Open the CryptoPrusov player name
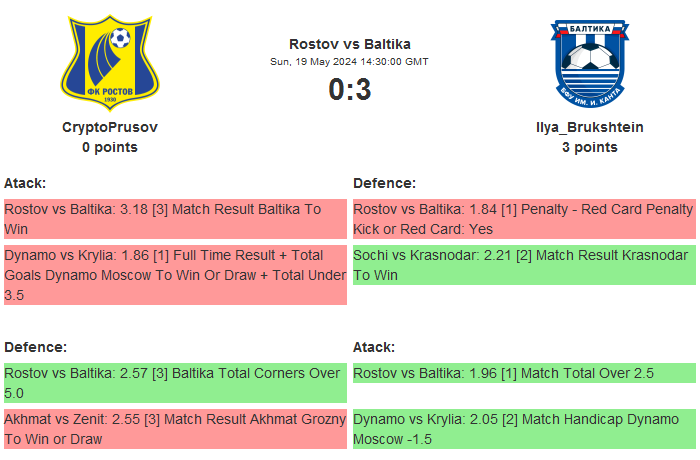The height and width of the screenshot is (460, 700). pos(110,127)
